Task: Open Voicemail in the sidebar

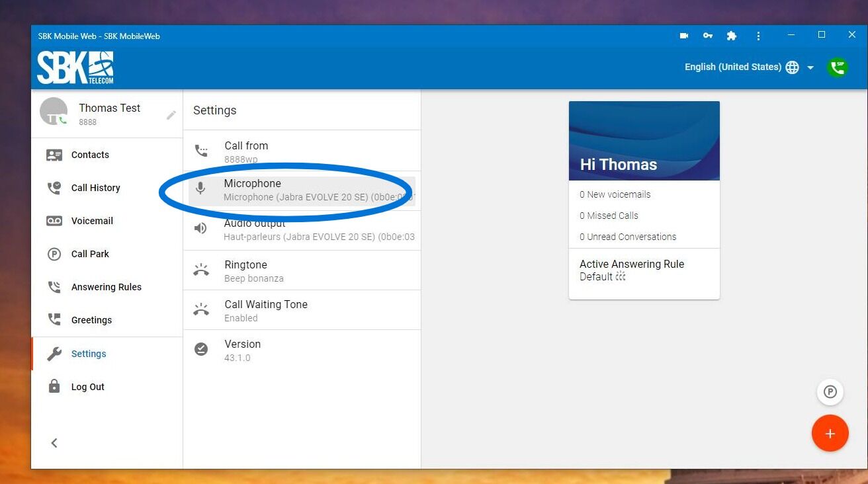Action: click(107, 221)
